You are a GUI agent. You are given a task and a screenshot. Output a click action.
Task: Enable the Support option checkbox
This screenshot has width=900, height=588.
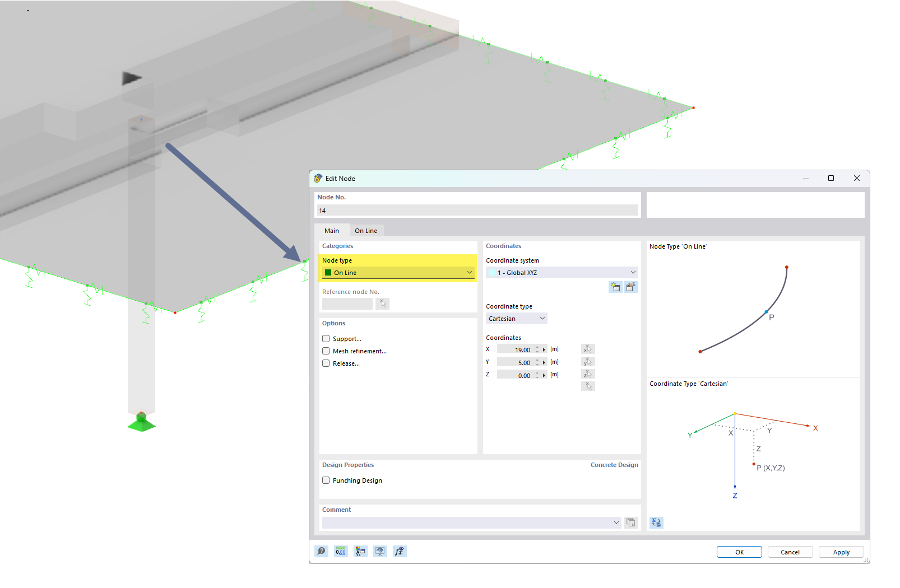click(x=326, y=339)
